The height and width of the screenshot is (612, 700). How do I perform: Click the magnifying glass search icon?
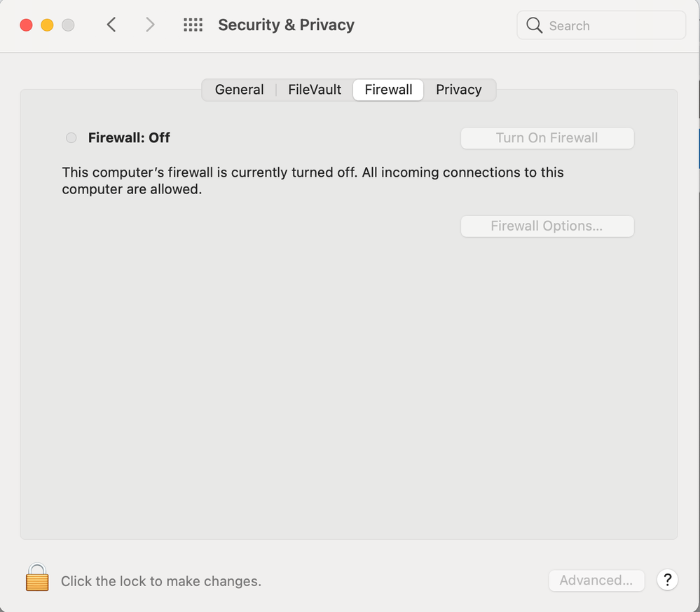[534, 26]
